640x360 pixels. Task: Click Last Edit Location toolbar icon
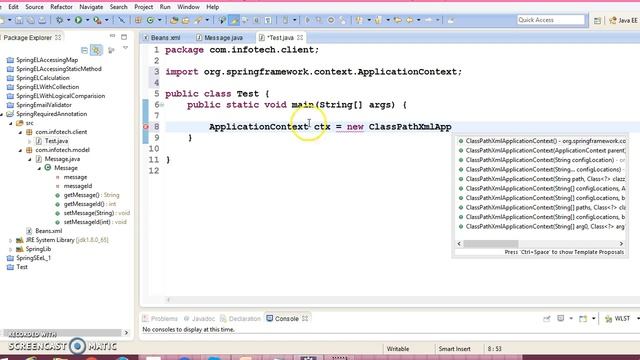click(x=397, y=20)
